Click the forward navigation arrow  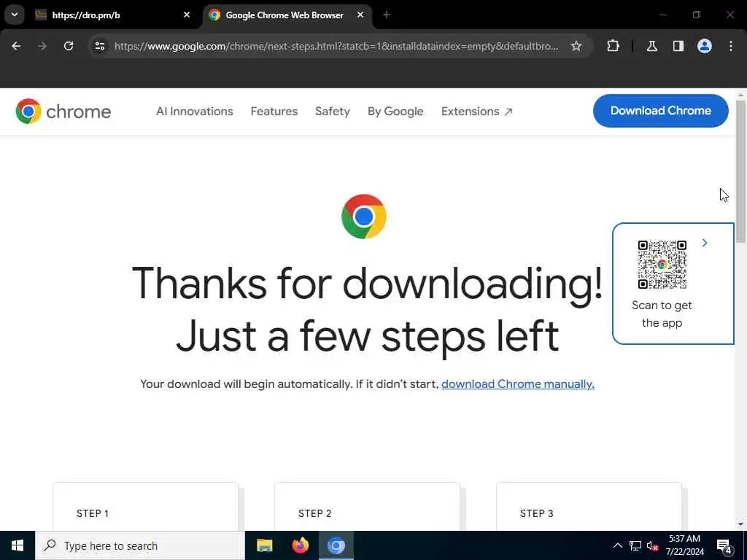click(x=42, y=46)
